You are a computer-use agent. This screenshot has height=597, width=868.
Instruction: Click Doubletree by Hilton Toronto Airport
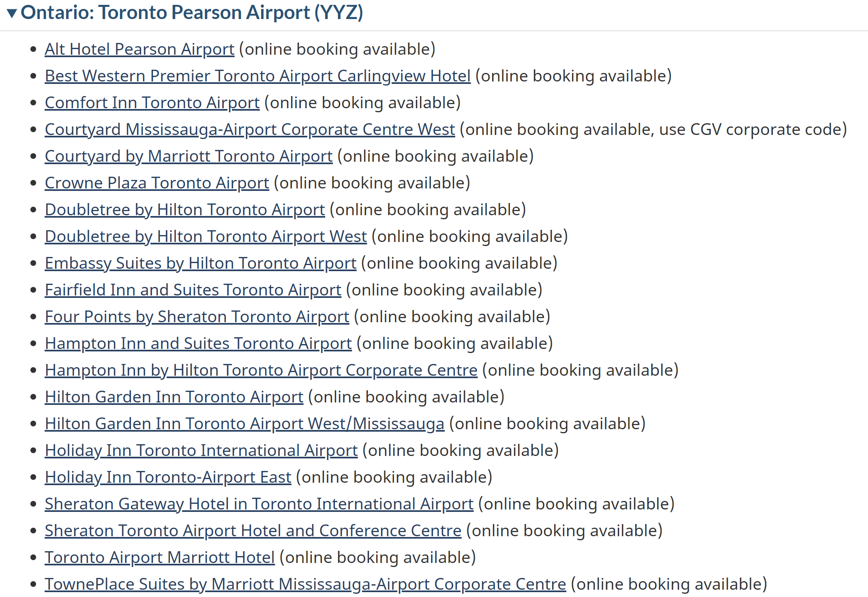pos(185,210)
